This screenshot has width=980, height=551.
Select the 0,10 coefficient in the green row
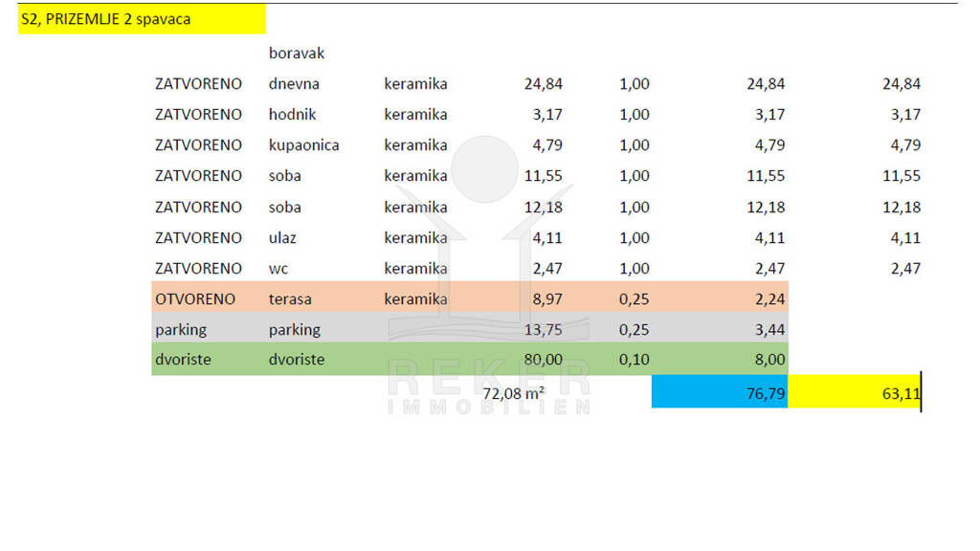(634, 360)
